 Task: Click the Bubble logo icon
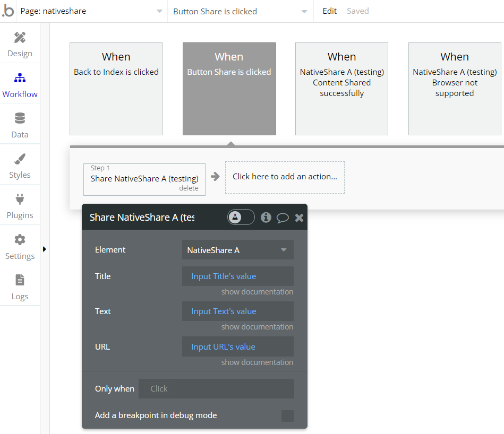pos(8,11)
